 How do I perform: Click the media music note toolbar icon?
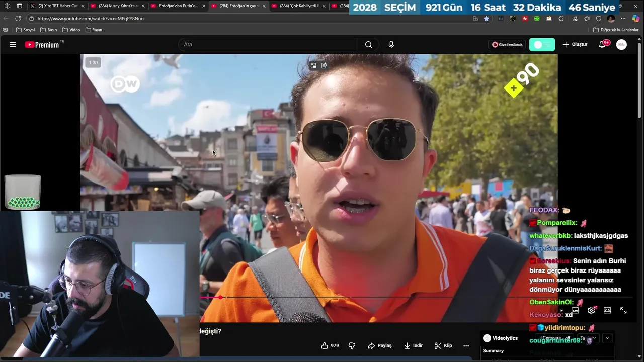[x=575, y=18]
